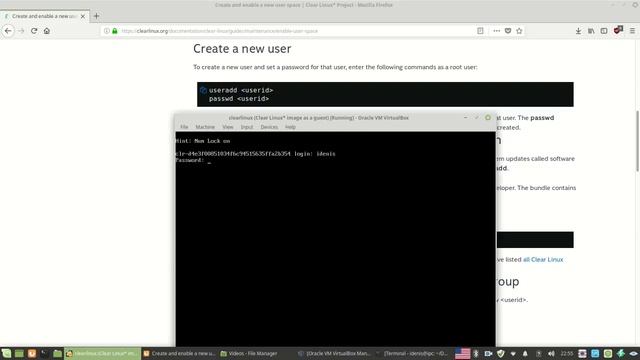Switch to Terminal taskbar window
This screenshot has width=640, height=360.
pos(411,353)
